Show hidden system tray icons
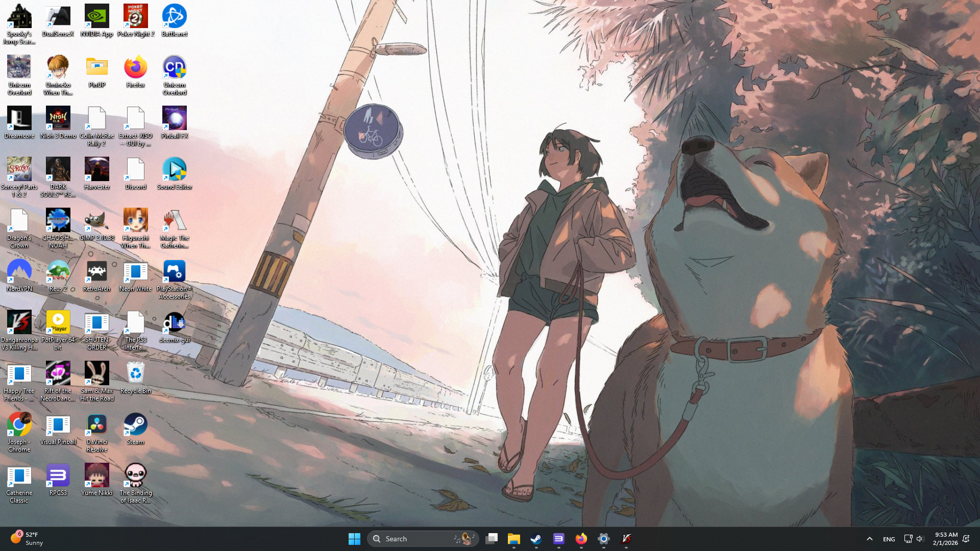Viewport: 980px width, 551px height. pos(869,539)
